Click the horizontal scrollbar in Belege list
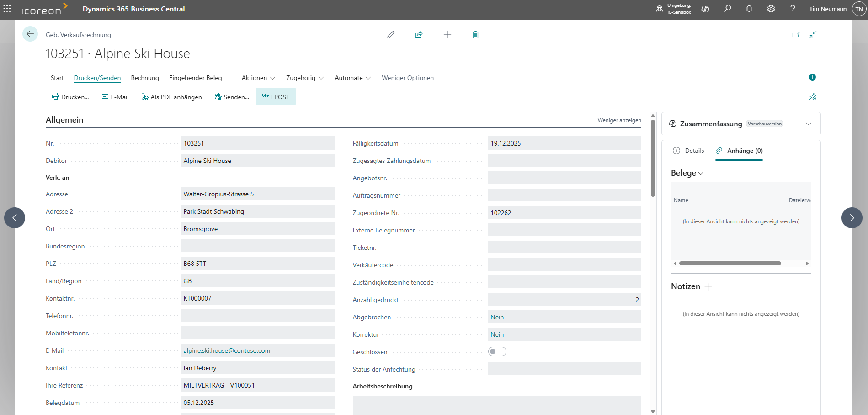This screenshot has width=868, height=415. pos(730,264)
